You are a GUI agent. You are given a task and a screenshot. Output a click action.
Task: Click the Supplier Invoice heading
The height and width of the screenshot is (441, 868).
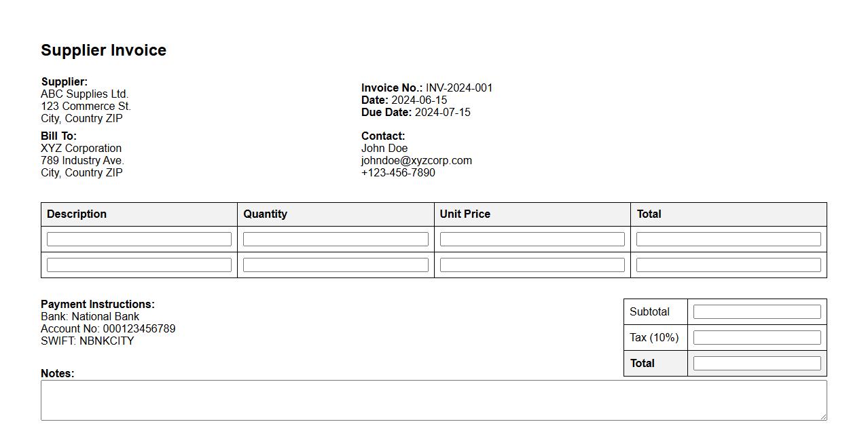104,50
